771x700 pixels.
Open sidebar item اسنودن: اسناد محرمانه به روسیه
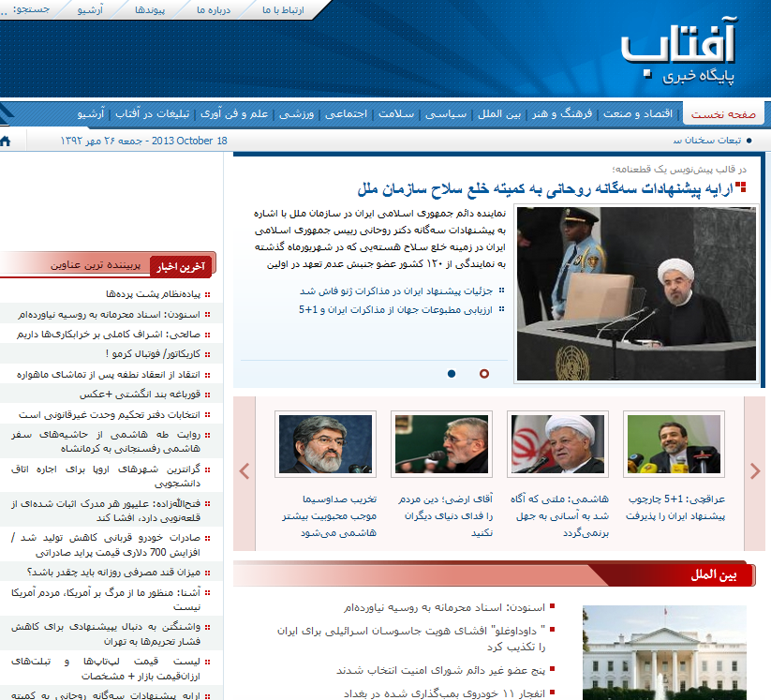pyautogui.click(x=110, y=314)
